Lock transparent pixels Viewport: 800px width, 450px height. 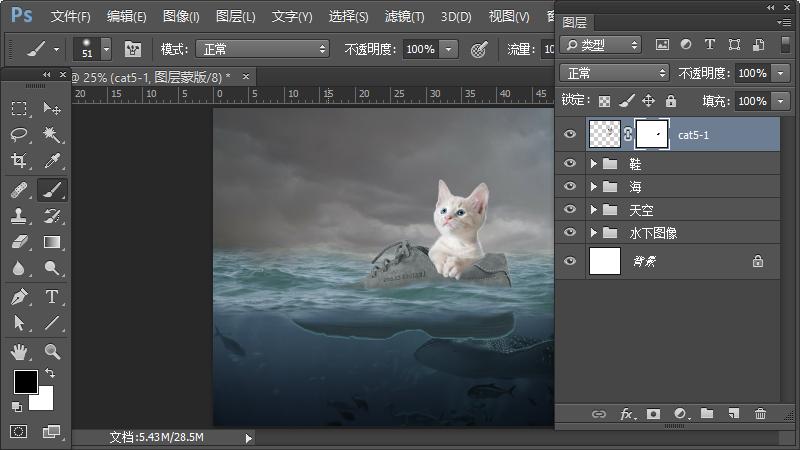coord(605,101)
